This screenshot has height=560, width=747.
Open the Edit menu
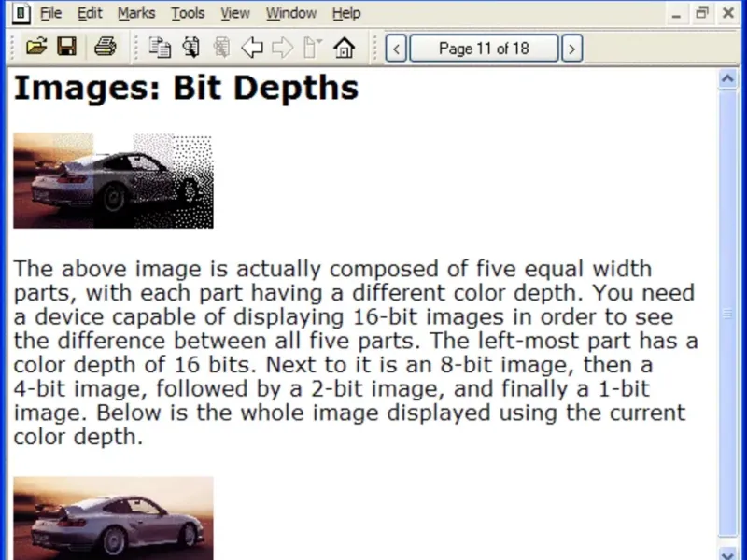90,13
